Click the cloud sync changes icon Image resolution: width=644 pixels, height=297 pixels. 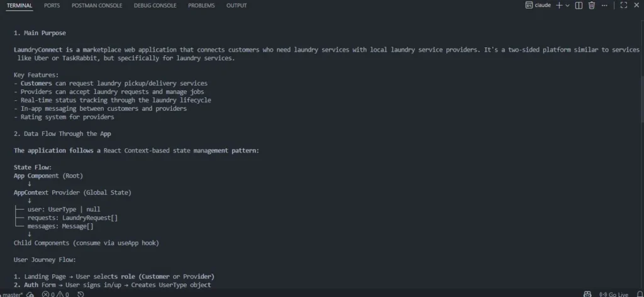pyautogui.click(x=30, y=294)
